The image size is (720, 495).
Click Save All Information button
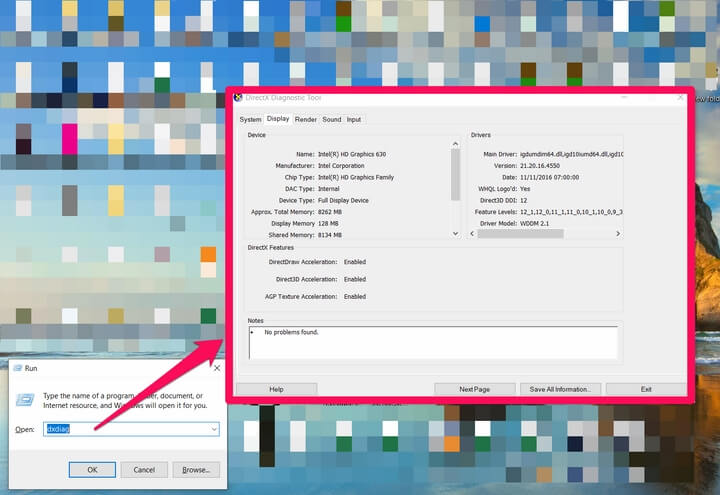tap(560, 389)
